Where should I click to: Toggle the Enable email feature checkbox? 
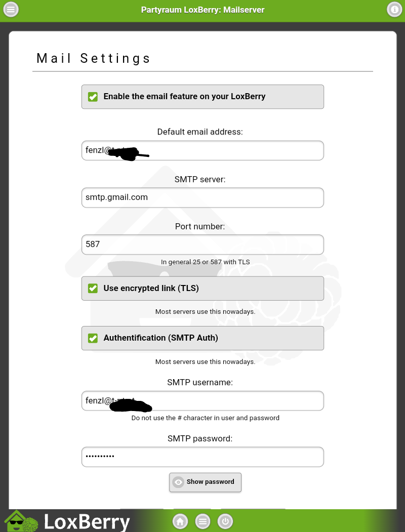tap(93, 97)
